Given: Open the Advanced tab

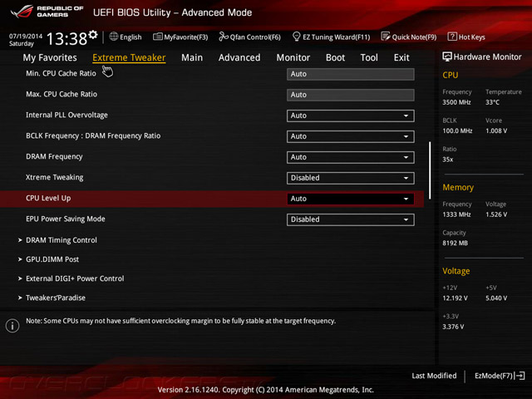Looking at the screenshot, I should 239,57.
